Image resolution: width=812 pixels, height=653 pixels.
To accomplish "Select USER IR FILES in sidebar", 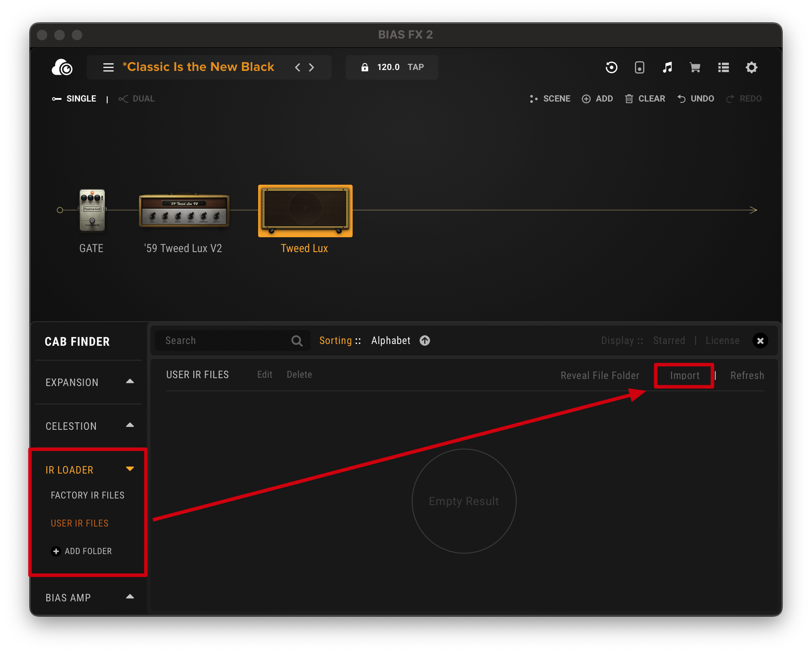I will click(x=80, y=523).
